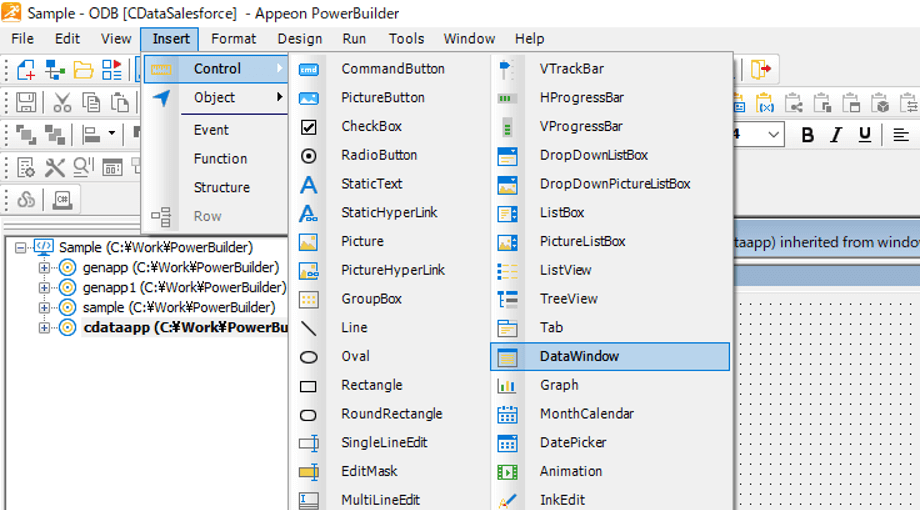Expand the Object submenu
The image size is (920, 510).
tap(216, 97)
